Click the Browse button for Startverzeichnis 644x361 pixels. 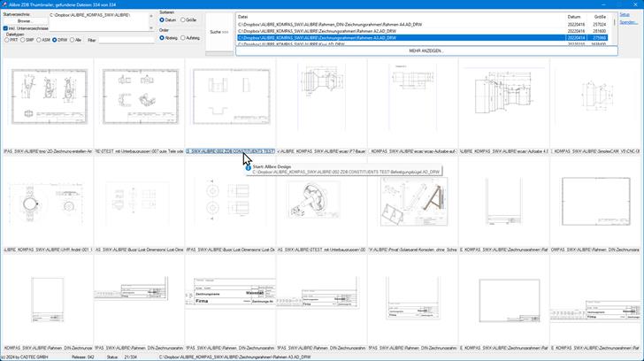[24, 21]
